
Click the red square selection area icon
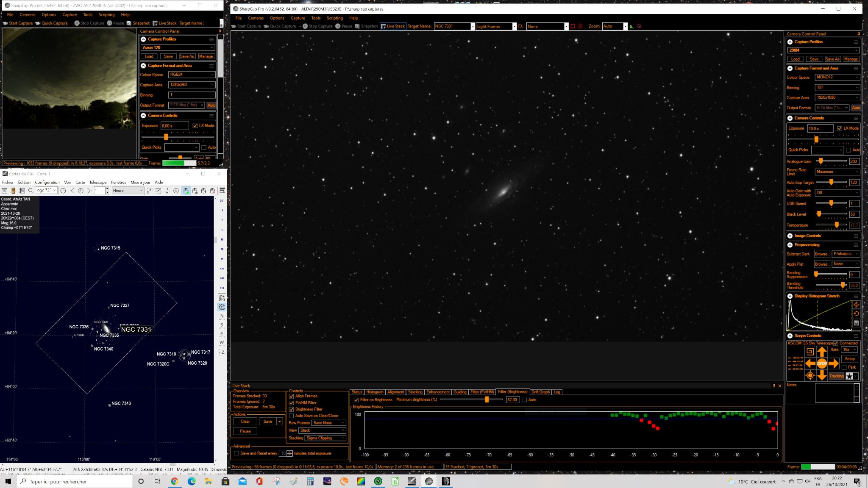tap(573, 26)
